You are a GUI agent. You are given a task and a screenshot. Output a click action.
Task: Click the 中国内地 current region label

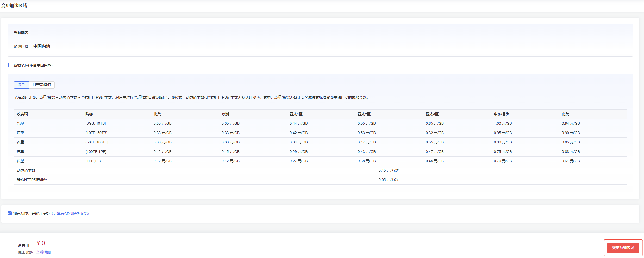[x=42, y=46]
